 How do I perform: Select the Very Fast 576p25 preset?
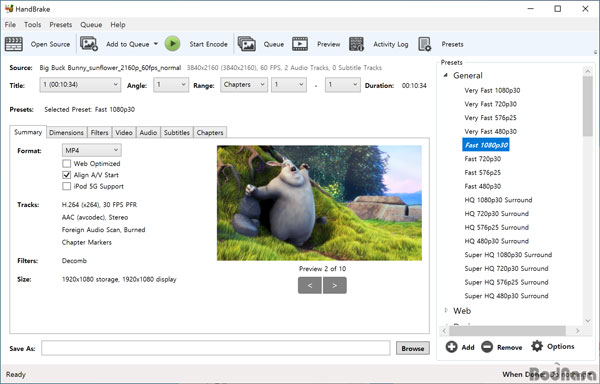[491, 118]
